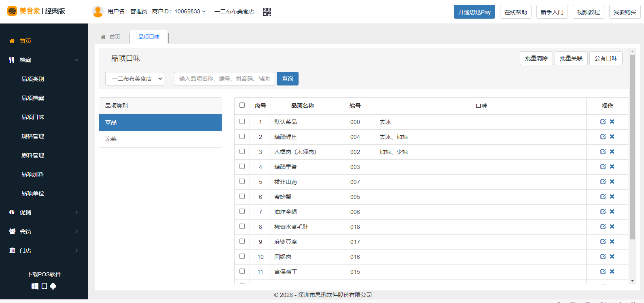Expand the 会员 sidebar section
This screenshot has width=644, height=303.
click(x=44, y=231)
